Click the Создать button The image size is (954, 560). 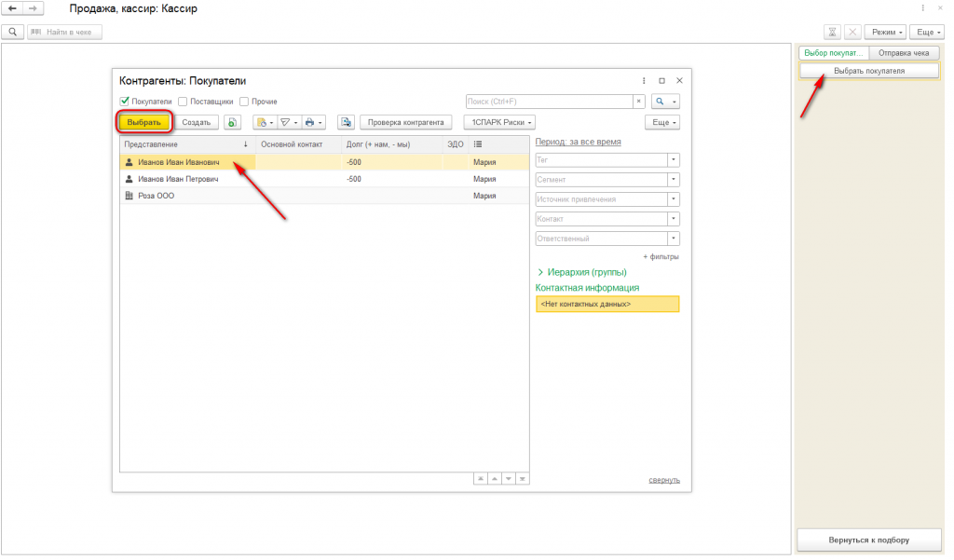coord(197,122)
